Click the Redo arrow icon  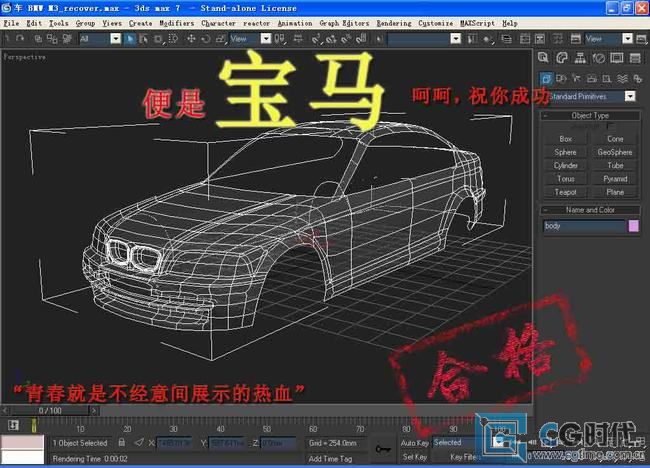pos(19,39)
